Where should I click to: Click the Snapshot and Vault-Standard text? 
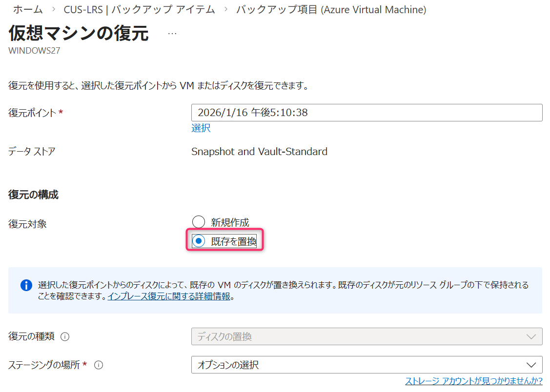click(x=259, y=152)
